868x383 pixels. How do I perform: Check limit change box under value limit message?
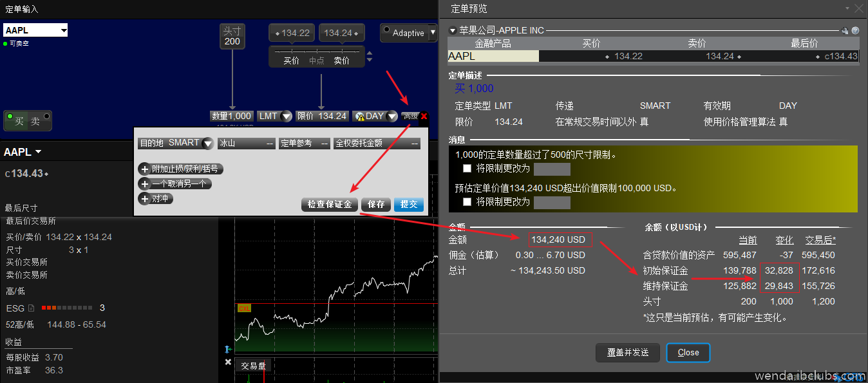point(467,202)
